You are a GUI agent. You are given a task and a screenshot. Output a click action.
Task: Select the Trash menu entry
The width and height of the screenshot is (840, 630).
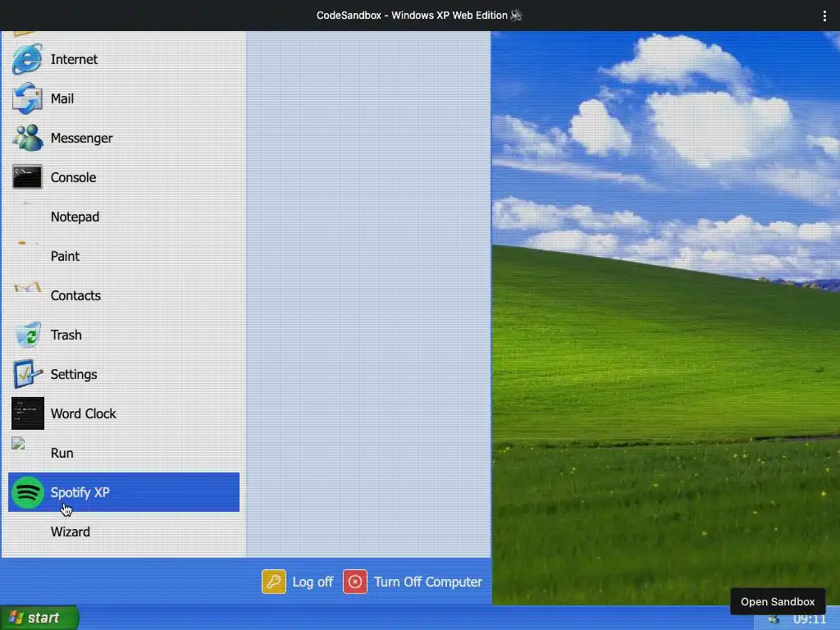pyautogui.click(x=124, y=335)
